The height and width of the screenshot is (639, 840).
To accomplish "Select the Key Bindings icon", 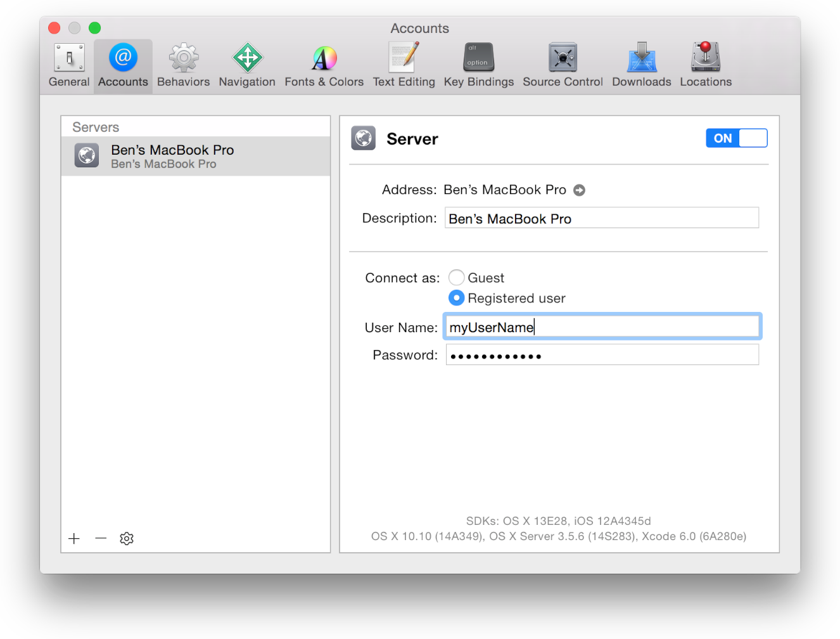I will 478,63.
